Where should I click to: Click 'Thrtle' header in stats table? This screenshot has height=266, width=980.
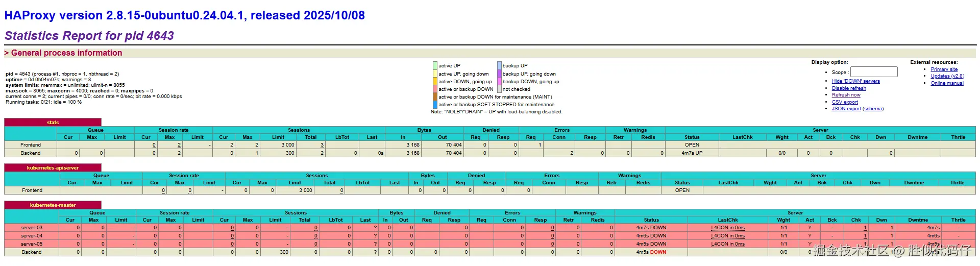(958, 137)
